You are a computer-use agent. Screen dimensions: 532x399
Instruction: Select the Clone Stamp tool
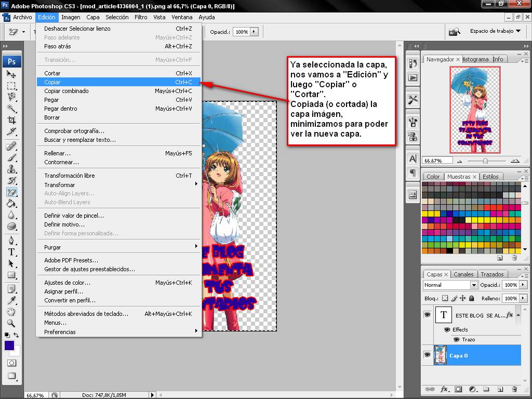(11, 169)
